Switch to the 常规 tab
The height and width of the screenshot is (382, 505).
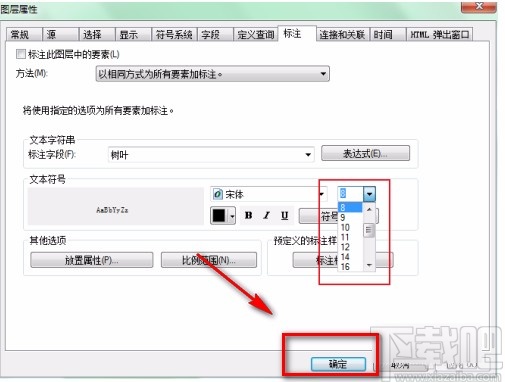tap(24, 34)
